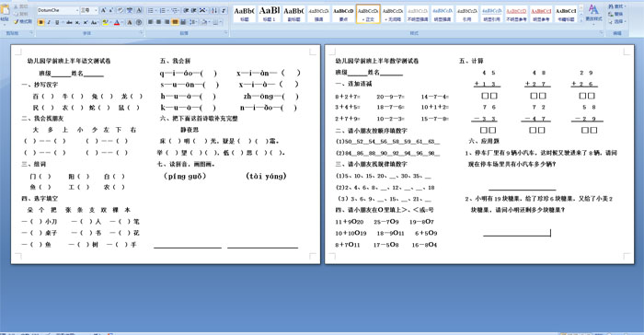The width and height of the screenshot is (644, 335).
Task: Click the bulleted list icon
Action: click(x=152, y=10)
